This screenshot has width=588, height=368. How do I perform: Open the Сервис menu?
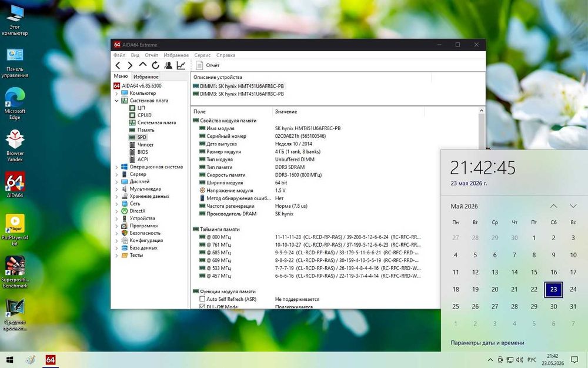point(202,55)
